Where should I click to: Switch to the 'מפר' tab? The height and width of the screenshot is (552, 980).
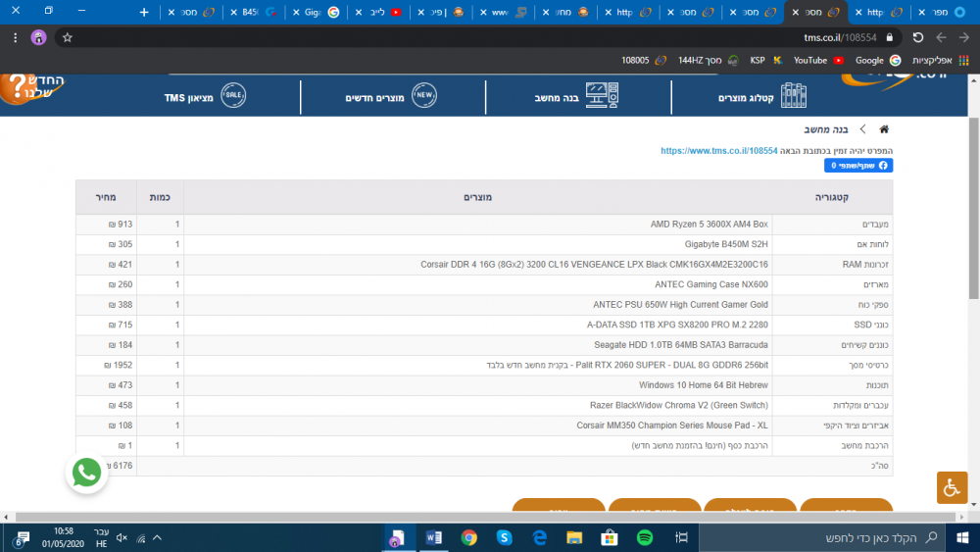tap(944, 12)
